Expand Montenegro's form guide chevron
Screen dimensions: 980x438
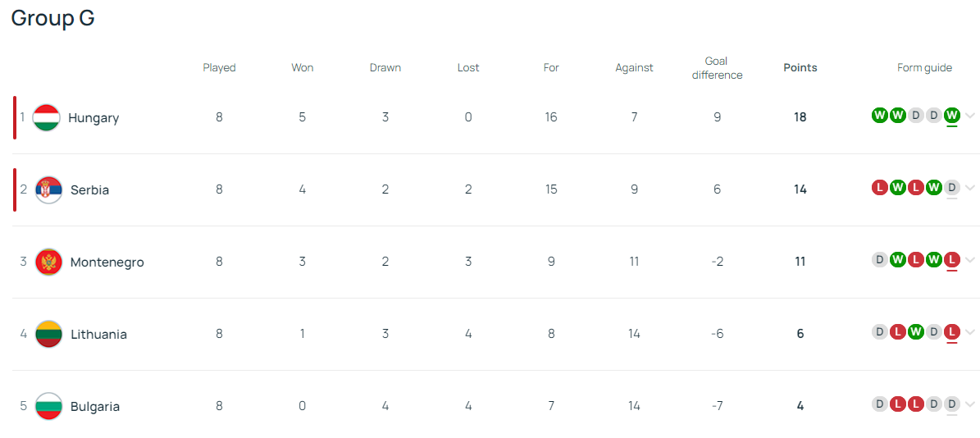click(x=970, y=260)
